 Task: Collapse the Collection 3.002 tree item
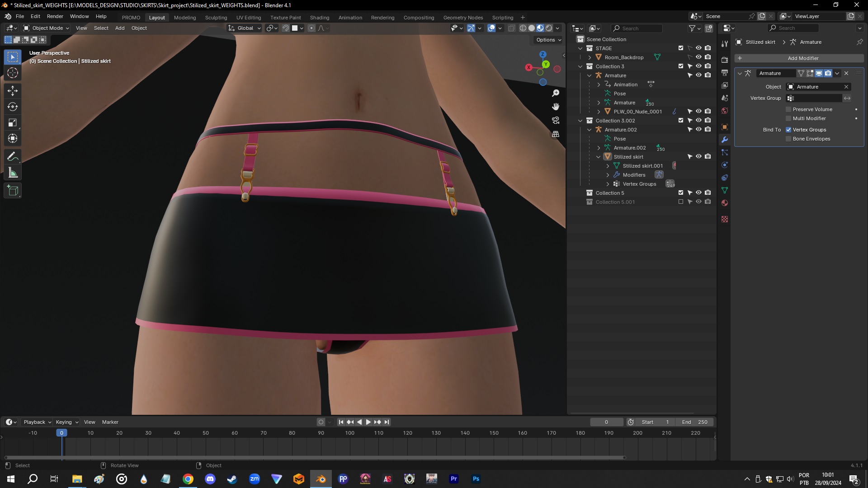[580, 121]
